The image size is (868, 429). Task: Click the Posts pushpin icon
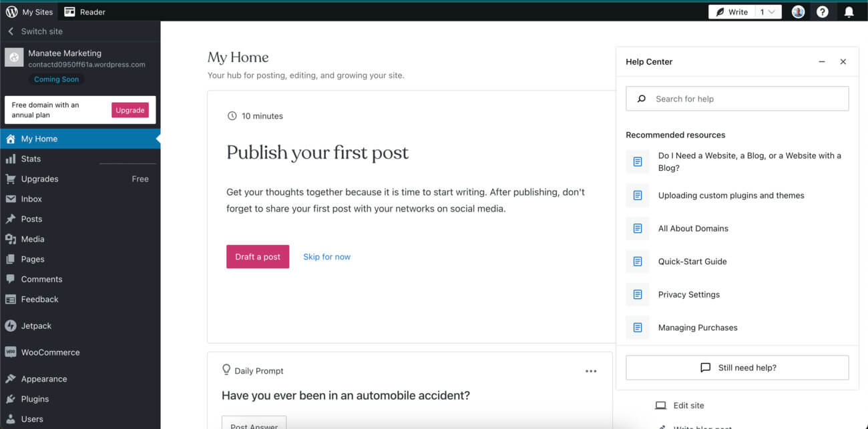tap(11, 219)
